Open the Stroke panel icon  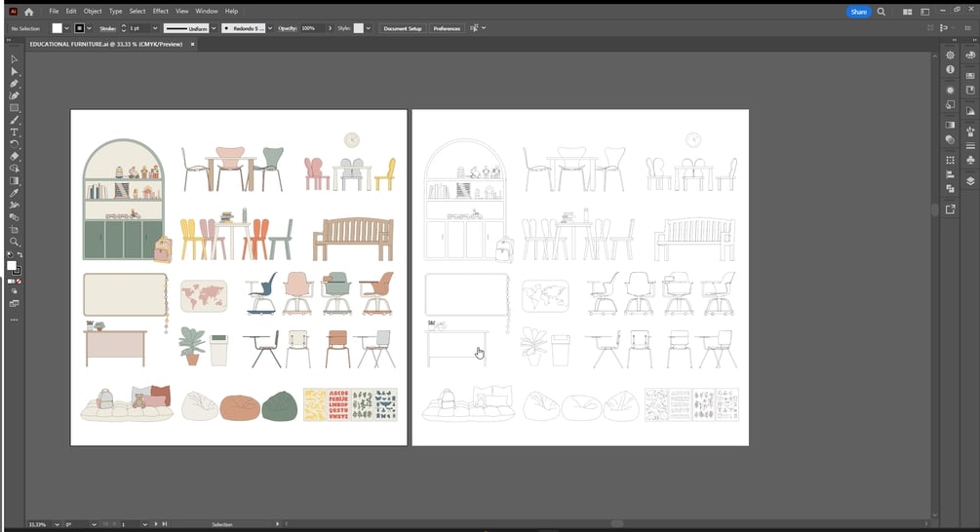click(x=970, y=146)
